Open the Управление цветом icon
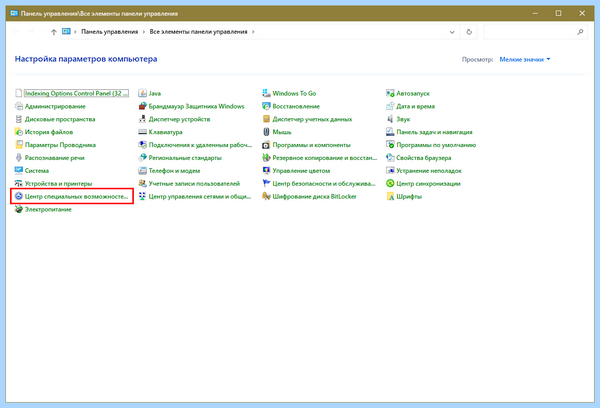Screen dimensions: 600x408 point(266,171)
